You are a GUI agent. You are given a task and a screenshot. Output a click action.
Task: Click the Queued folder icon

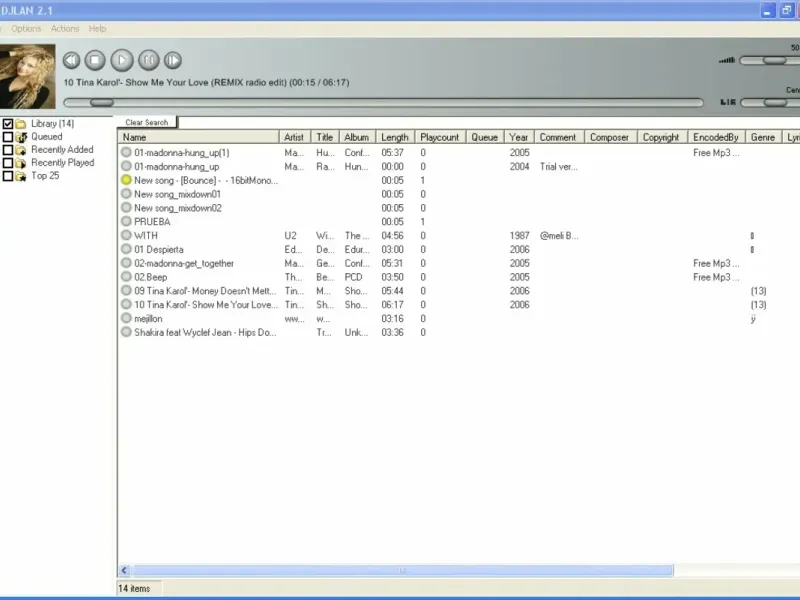(21, 137)
